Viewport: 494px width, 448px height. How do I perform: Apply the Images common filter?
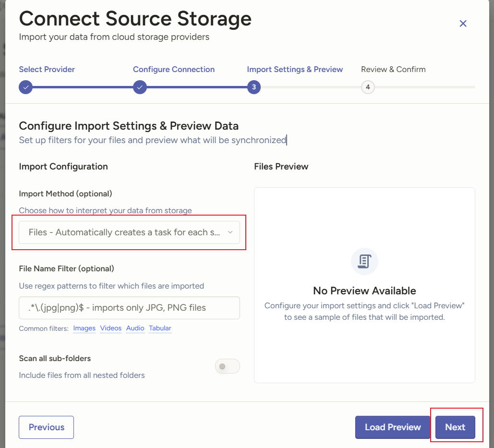(x=84, y=328)
